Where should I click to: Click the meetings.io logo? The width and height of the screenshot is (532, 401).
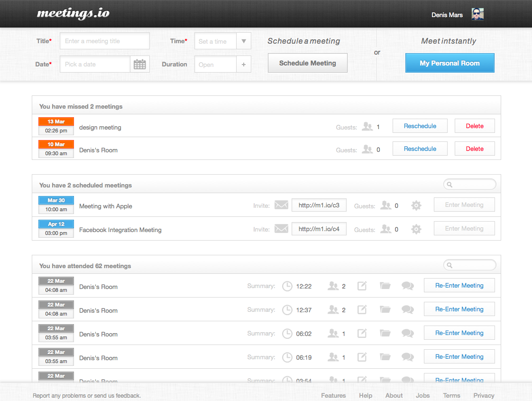pyautogui.click(x=73, y=13)
